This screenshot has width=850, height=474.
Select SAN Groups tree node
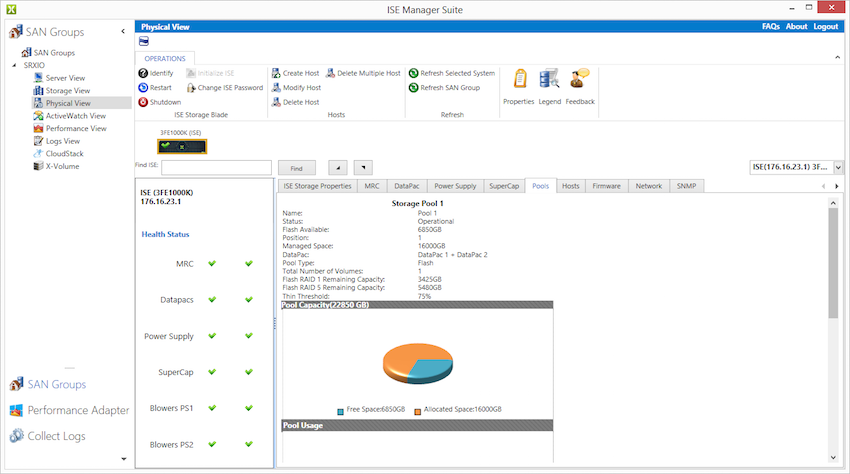[48, 53]
